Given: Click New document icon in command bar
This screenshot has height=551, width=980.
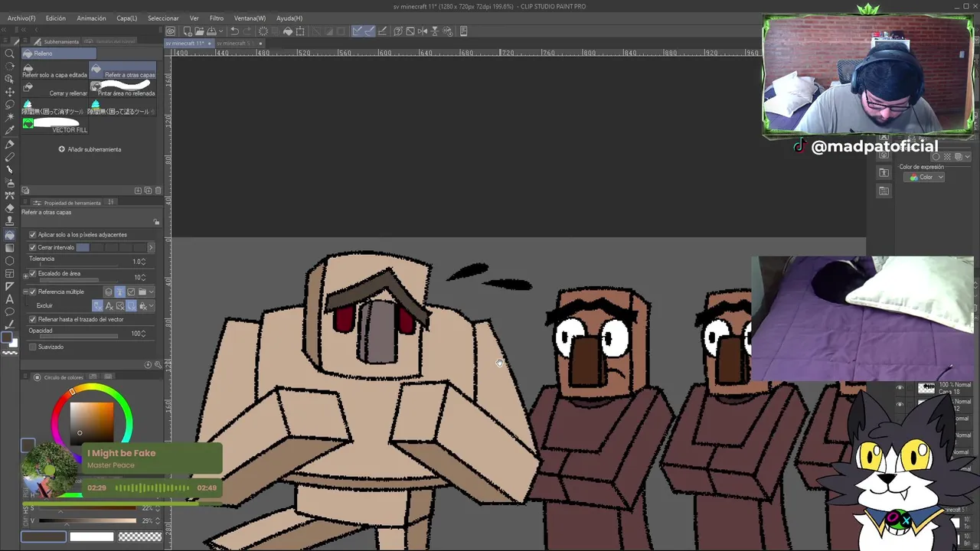Looking at the screenshot, I should pos(187,31).
